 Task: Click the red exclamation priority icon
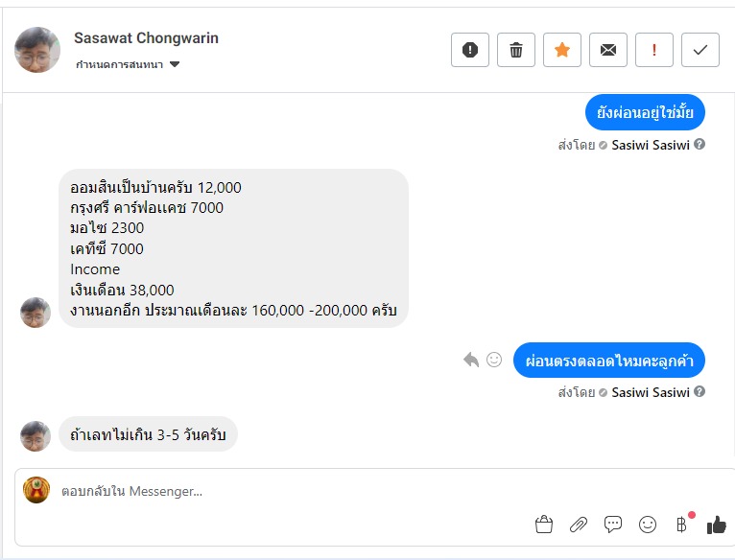pos(654,50)
